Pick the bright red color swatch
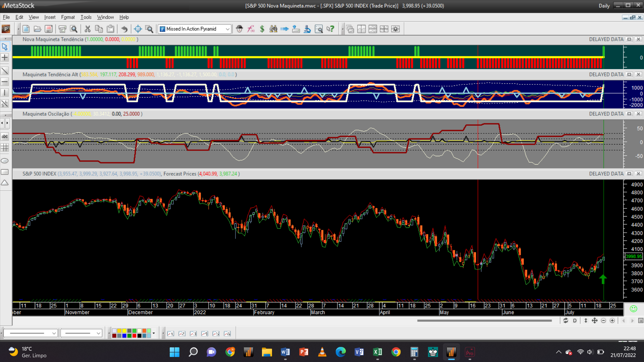 pos(134,336)
